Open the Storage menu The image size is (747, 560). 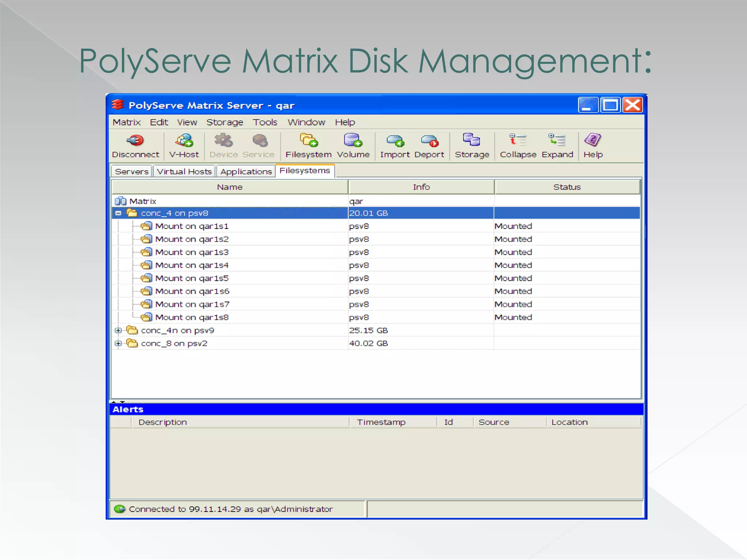(x=225, y=122)
